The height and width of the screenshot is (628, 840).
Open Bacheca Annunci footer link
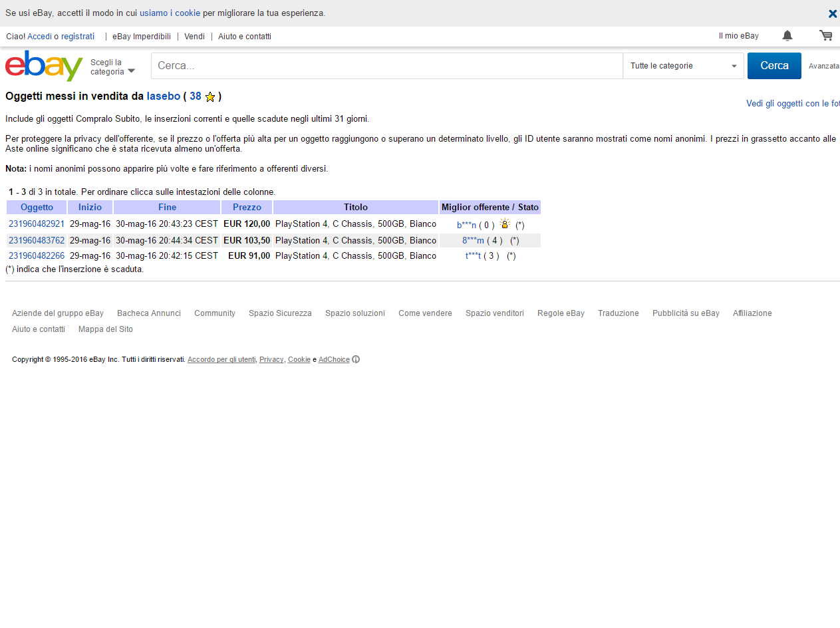[149, 313]
